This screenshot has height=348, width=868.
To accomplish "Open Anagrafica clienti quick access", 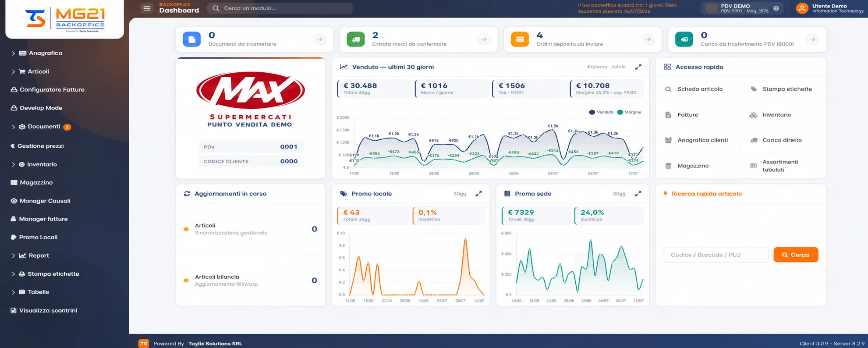I will click(698, 140).
